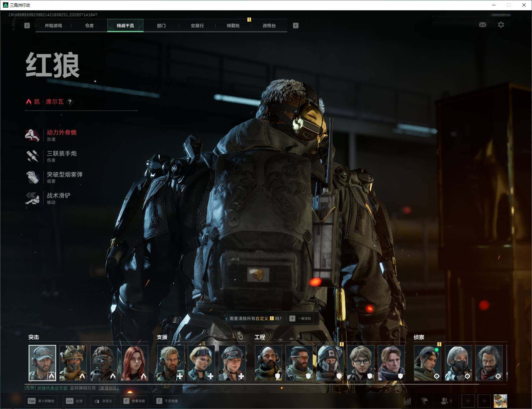Viewport: 532px width, 409px height.
Task: Click the 自定义 button
Action: [103, 401]
